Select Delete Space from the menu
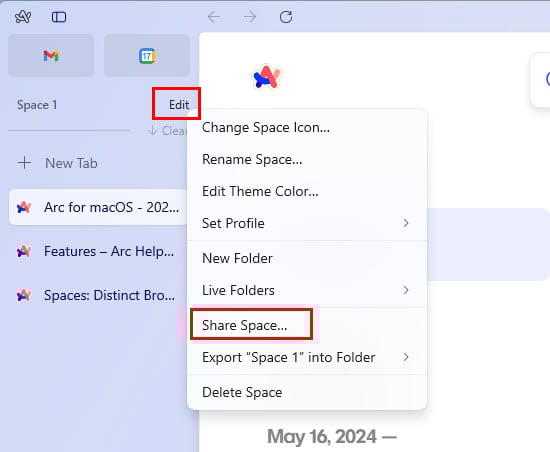Viewport: 550px width, 452px height. point(307,392)
